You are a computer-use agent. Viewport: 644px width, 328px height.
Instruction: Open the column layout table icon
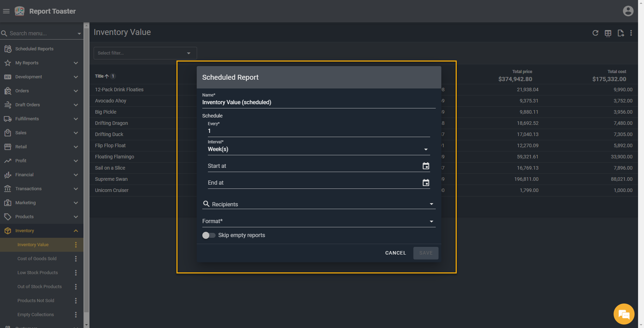click(x=608, y=33)
